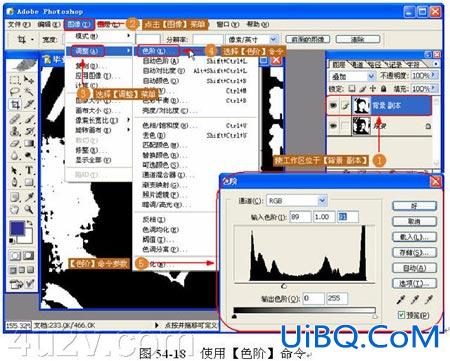450x361 pixels.
Task: Select the Healing Brush tool
Action: 15,119
